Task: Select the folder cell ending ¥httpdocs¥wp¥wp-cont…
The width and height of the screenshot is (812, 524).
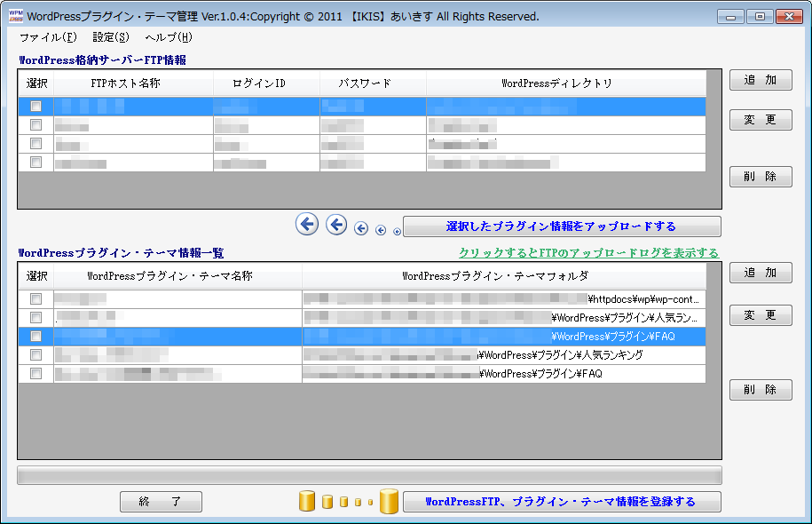Action: click(x=504, y=299)
